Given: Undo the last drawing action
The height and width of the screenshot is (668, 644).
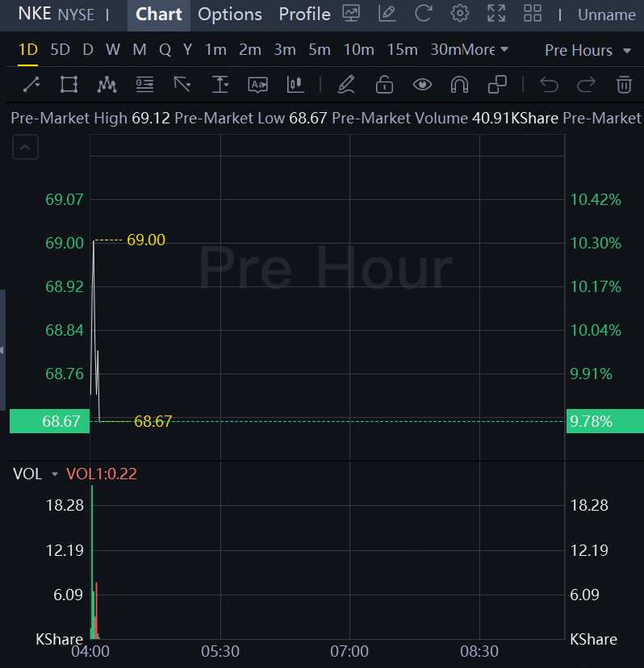Looking at the screenshot, I should (x=549, y=85).
